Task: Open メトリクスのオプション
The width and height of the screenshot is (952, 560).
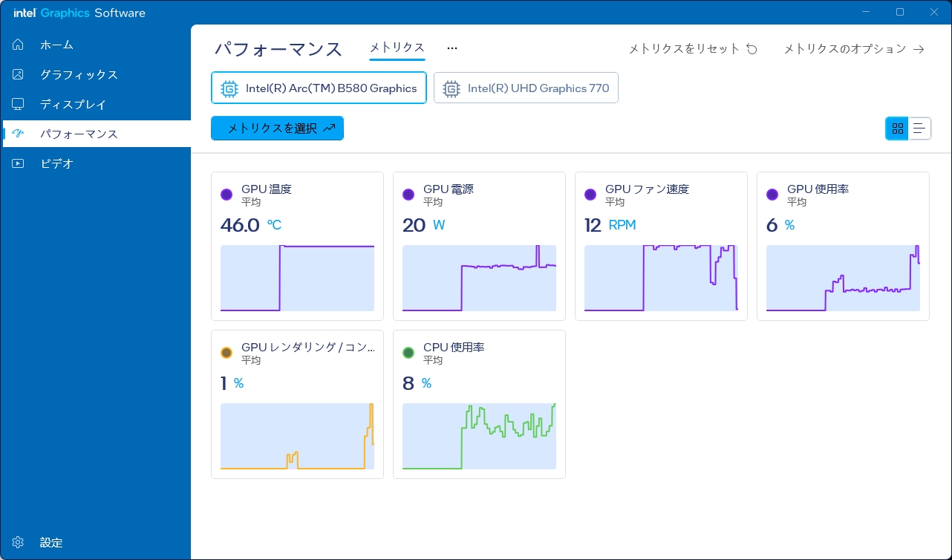Action: click(854, 49)
